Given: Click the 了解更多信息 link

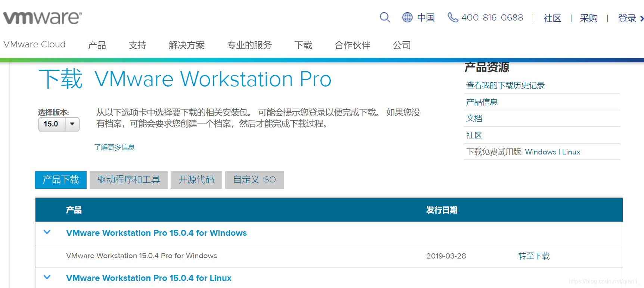Looking at the screenshot, I should click(x=114, y=147).
